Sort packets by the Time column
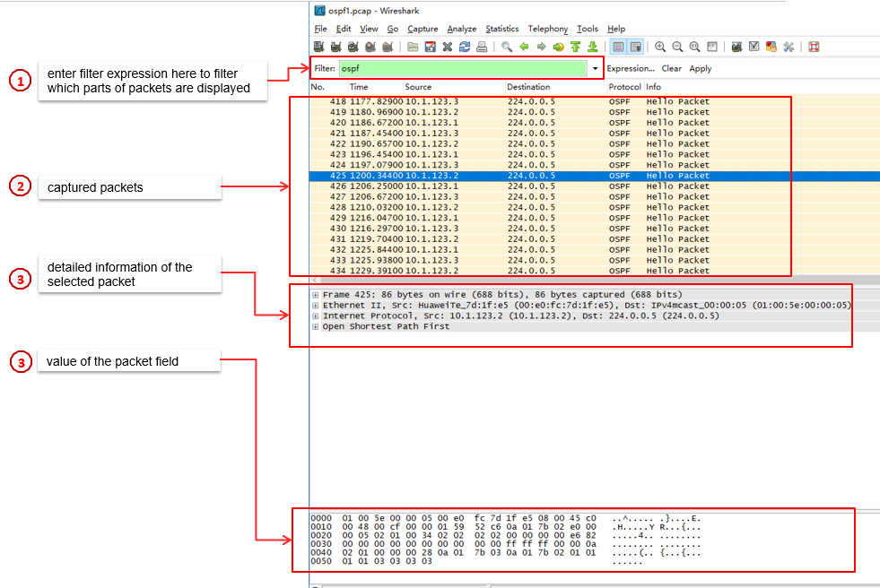 [x=375, y=87]
